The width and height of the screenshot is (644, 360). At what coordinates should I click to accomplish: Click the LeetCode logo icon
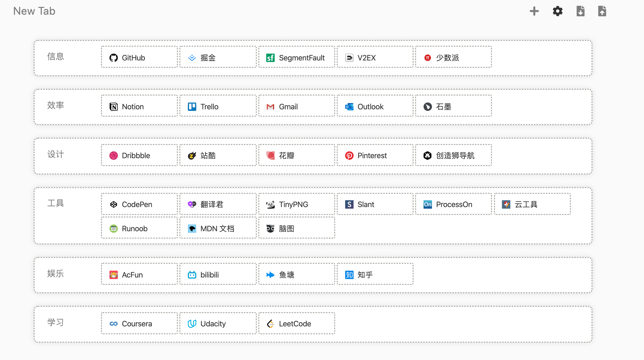pos(270,324)
